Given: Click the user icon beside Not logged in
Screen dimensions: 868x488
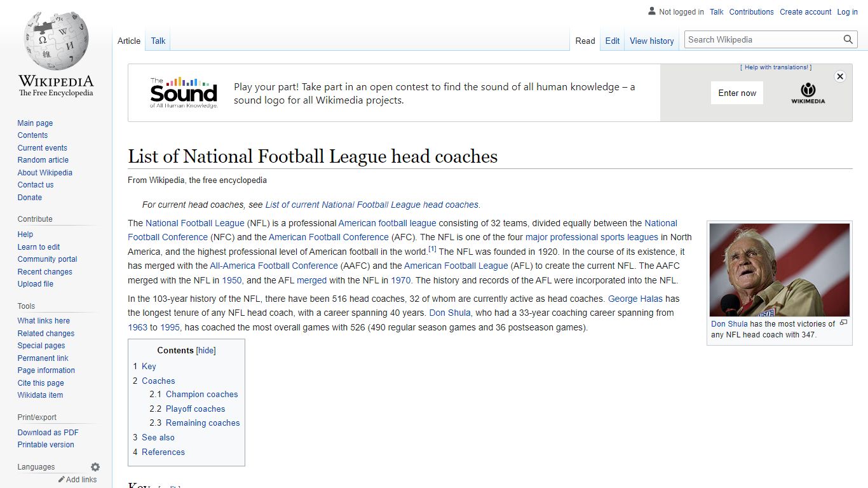Looking at the screenshot, I should 651,11.
